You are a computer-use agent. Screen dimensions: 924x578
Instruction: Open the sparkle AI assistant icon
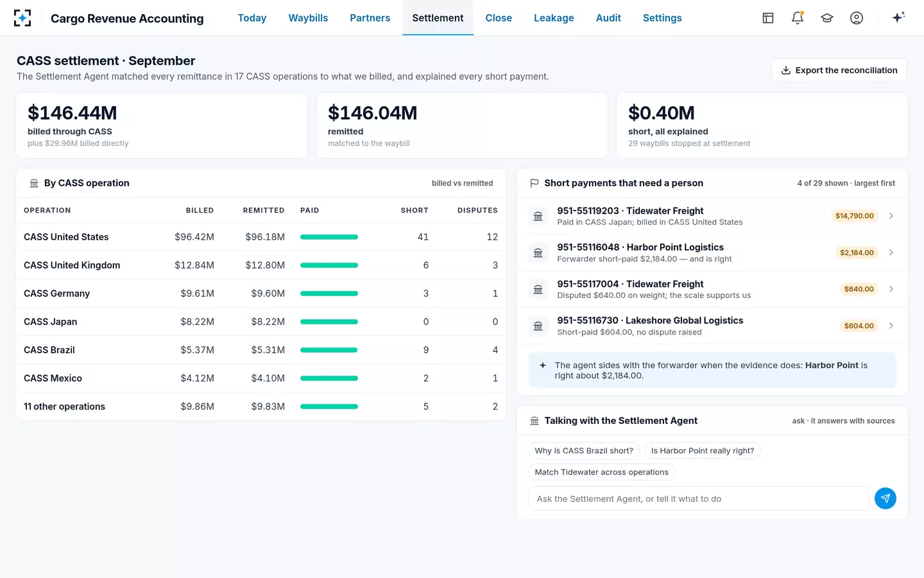tap(898, 17)
